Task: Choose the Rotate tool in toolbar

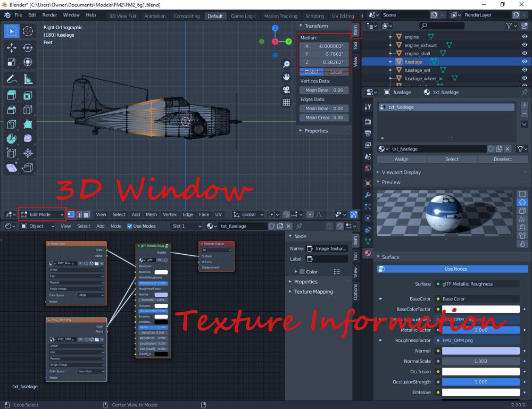Action: point(28,48)
